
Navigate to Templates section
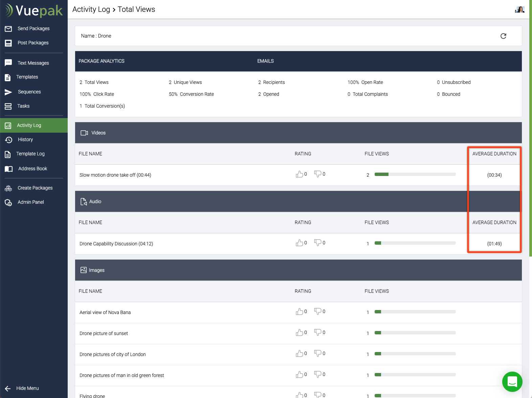click(x=27, y=77)
